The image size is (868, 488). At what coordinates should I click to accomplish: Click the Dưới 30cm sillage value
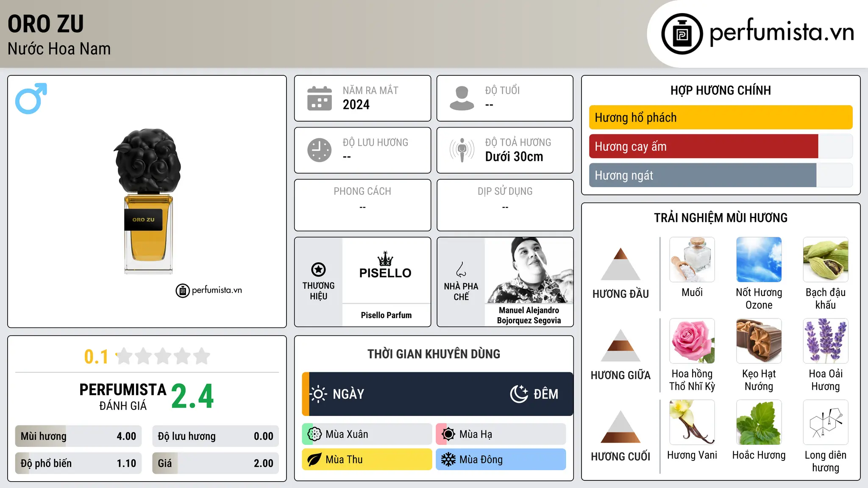click(514, 157)
